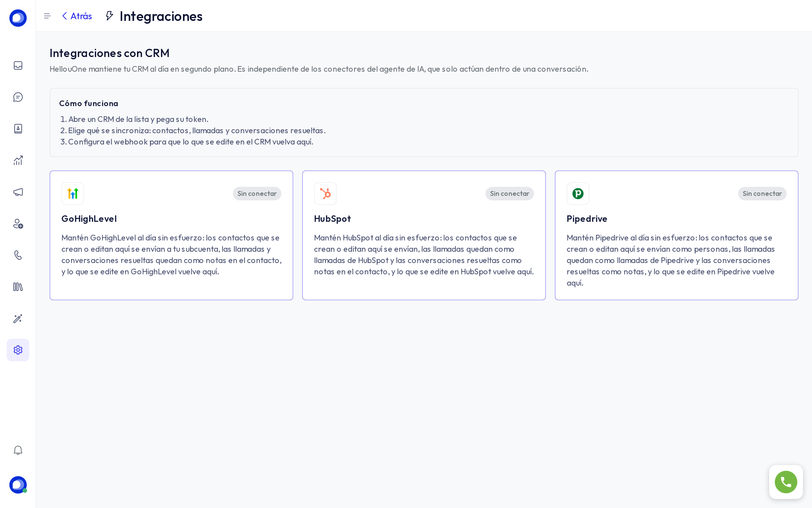Open the analytics chart icon in sidebar
The width and height of the screenshot is (812, 508).
tap(18, 160)
